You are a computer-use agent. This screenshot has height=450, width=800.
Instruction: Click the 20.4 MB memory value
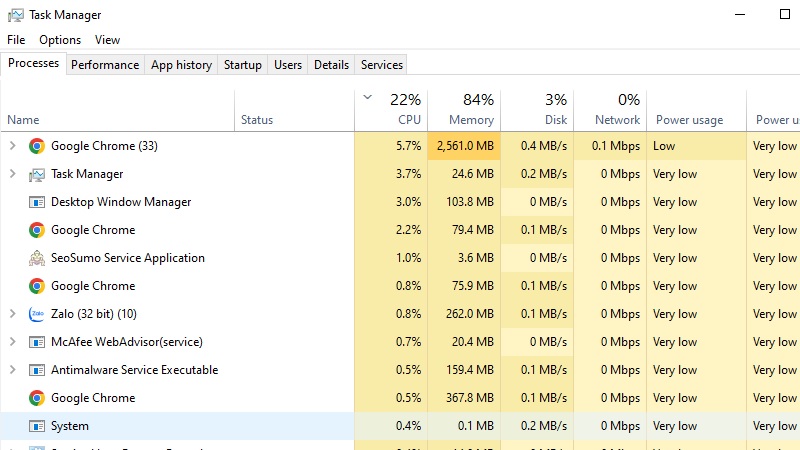(472, 342)
